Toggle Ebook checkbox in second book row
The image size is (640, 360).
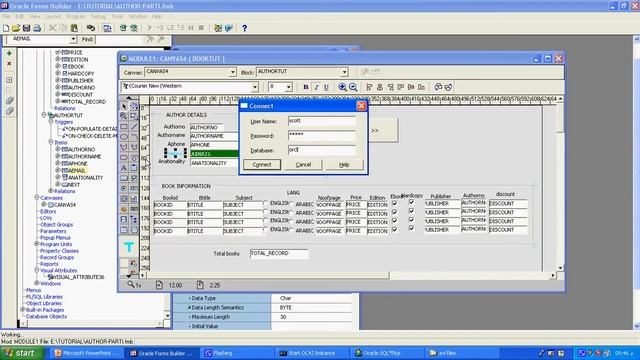point(394,212)
